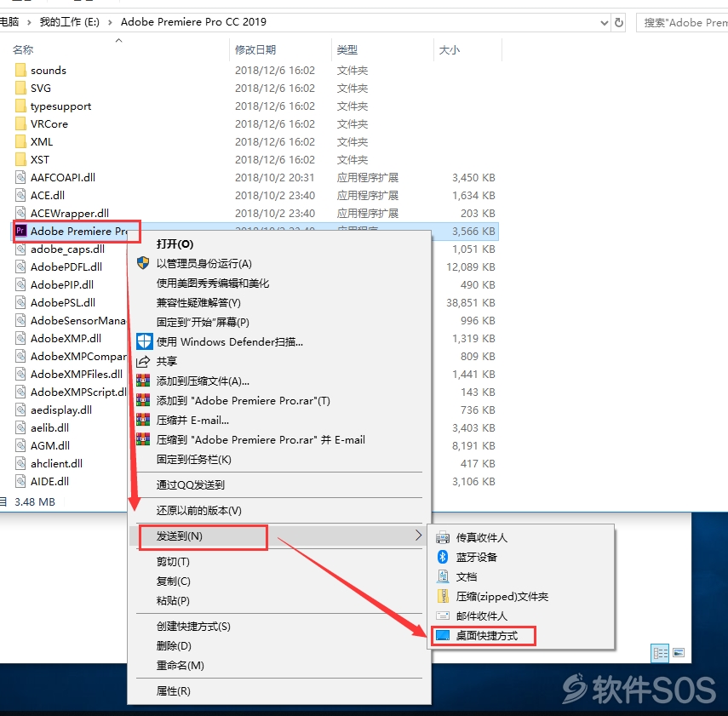Click 我的工作 (E:) in the breadcrumb

69,22
